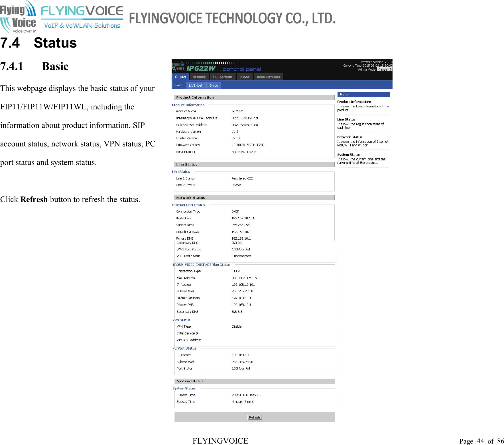Select the Basic sub-tab
The width and height of the screenshot is (504, 445).
tap(178, 85)
